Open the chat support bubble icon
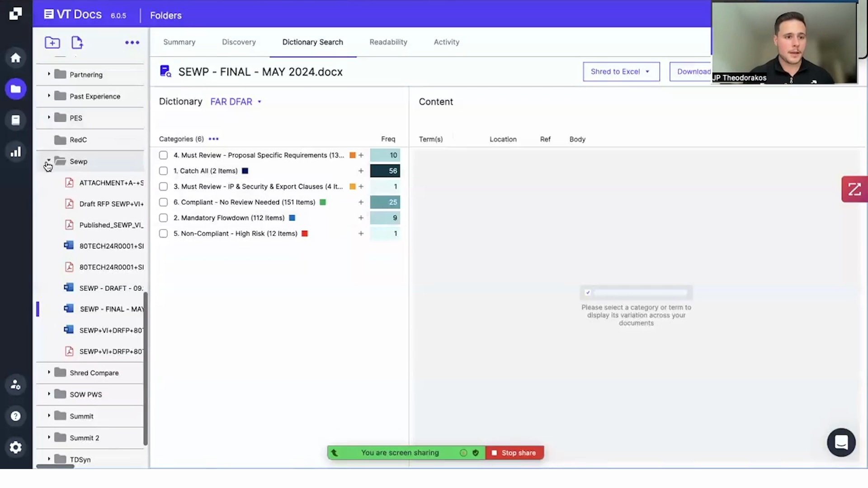Image resolution: width=868 pixels, height=488 pixels. pyautogui.click(x=841, y=442)
